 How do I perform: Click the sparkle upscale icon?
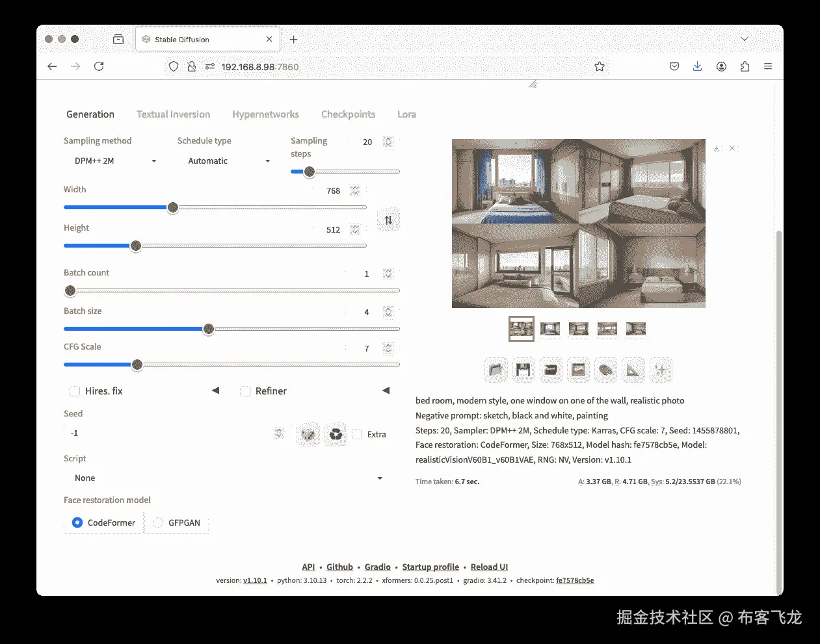(x=660, y=370)
